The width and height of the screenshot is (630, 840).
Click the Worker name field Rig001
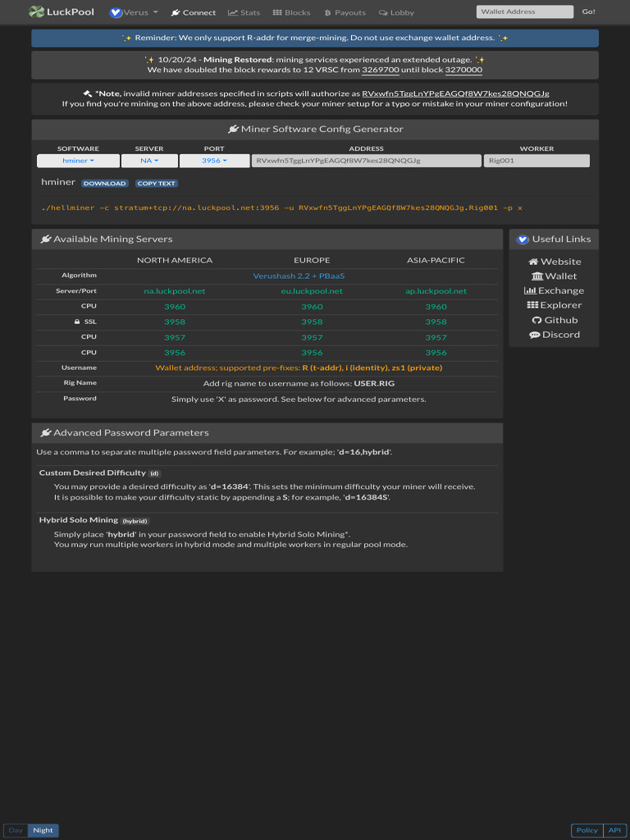click(x=536, y=161)
